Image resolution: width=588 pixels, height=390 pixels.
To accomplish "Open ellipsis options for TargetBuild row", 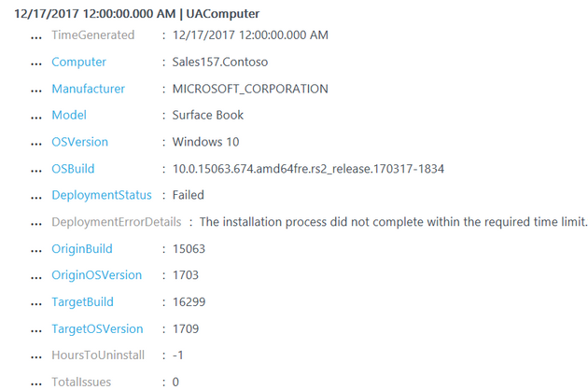I will point(36,305).
